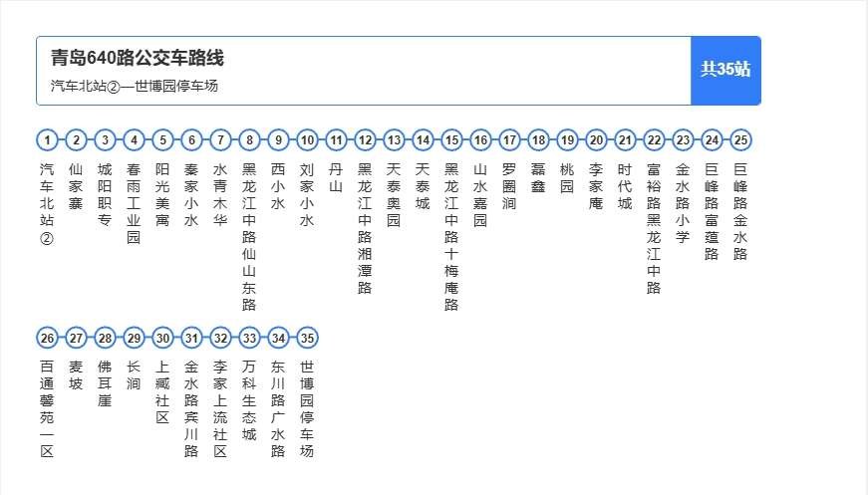Viewport: 868px width, 495px height.
Task: Select the 黑龙江中路十梅庵路 station name
Action: coord(451,237)
